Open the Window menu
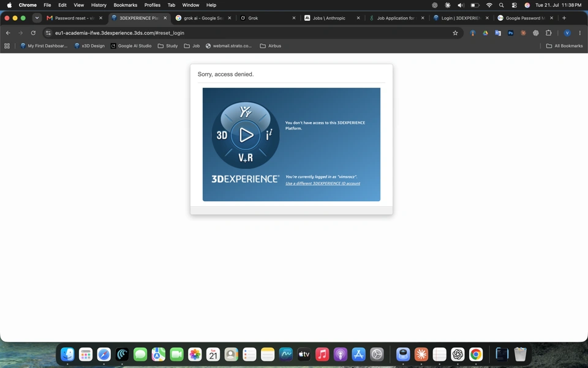Viewport: 588px width, 368px height. point(190,6)
